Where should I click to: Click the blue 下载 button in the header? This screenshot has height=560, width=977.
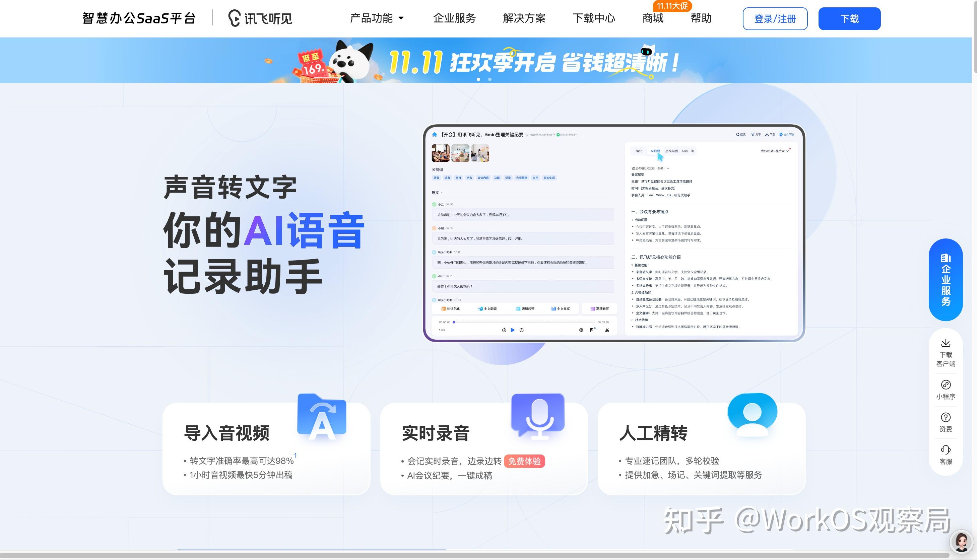[x=849, y=18]
